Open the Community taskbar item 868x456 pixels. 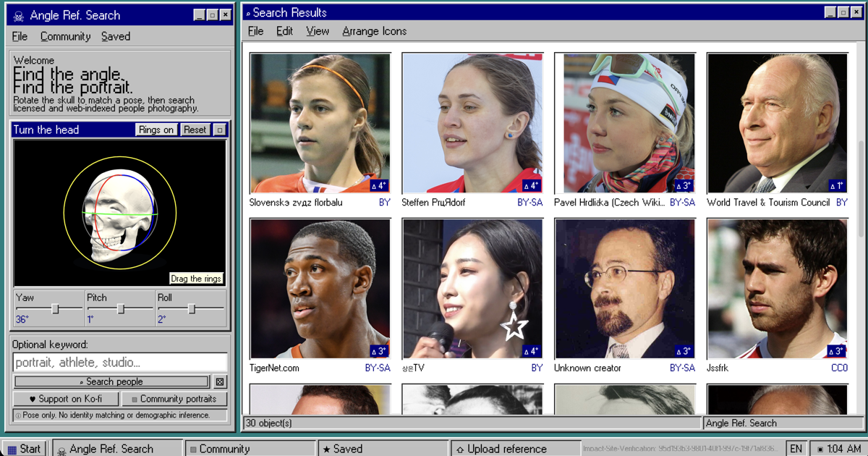[250, 449]
